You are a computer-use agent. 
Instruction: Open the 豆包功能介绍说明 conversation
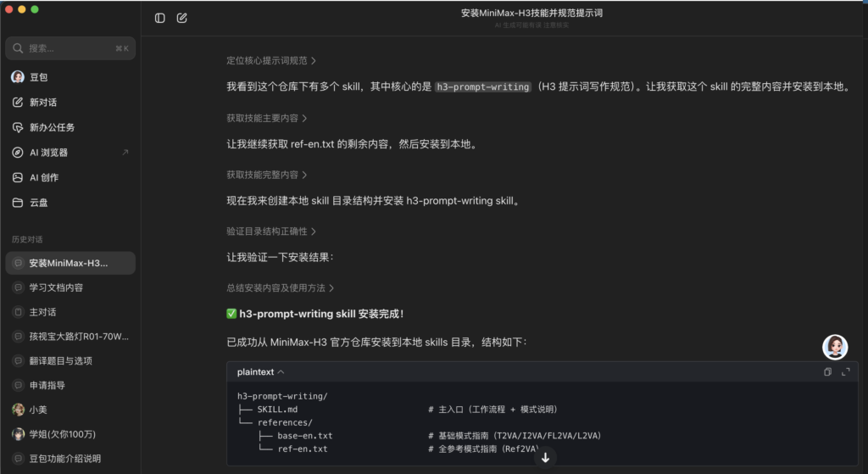pos(70,459)
